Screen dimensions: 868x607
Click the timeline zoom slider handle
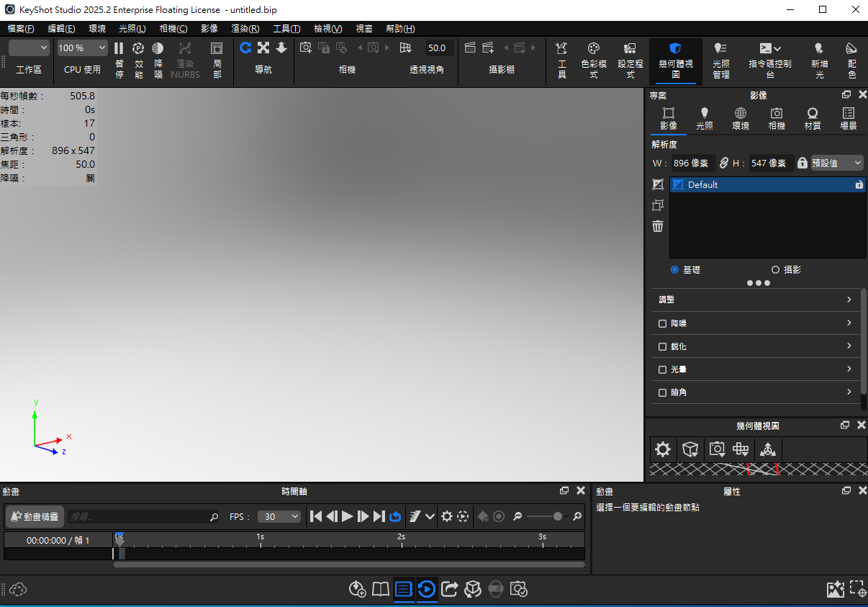[x=557, y=516]
